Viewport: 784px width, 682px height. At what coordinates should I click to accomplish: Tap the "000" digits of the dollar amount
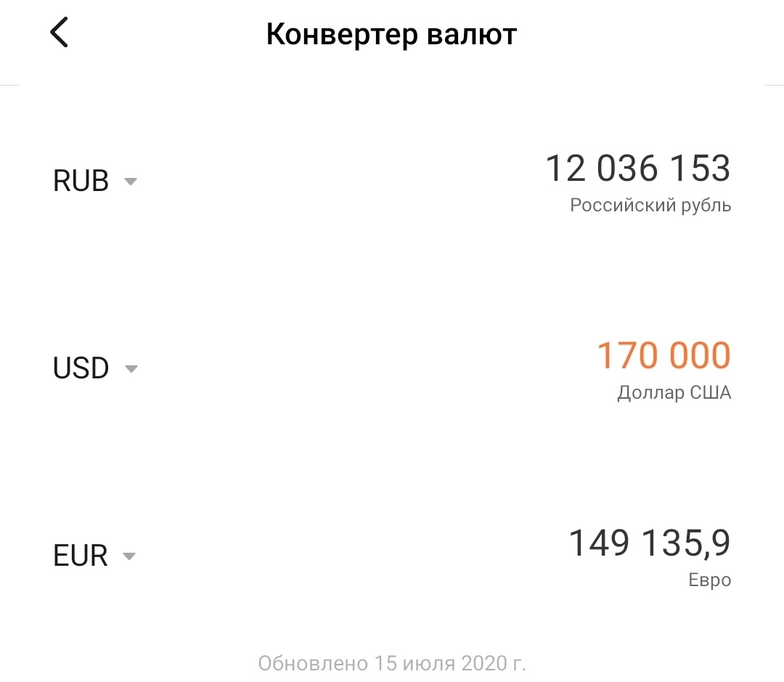click(x=699, y=356)
